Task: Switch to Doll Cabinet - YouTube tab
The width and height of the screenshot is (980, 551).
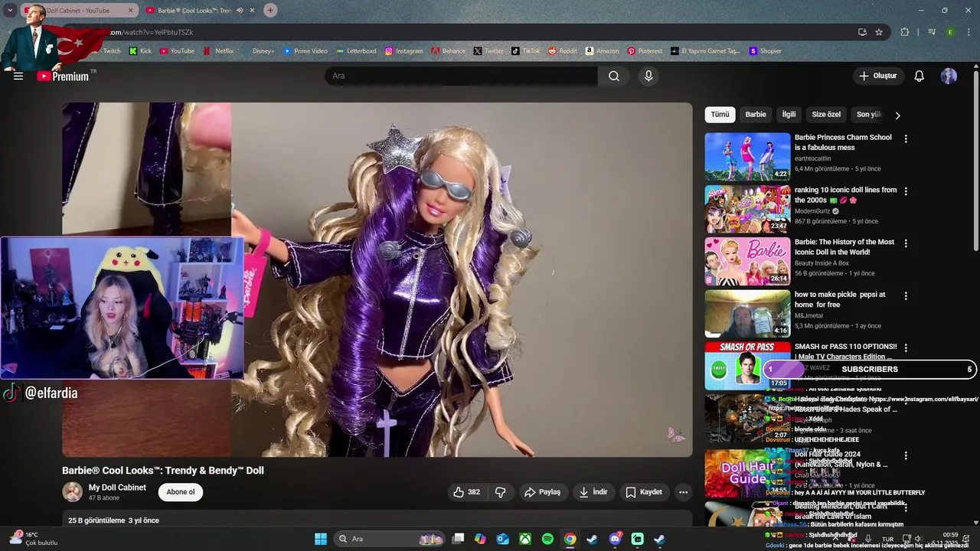Action: 78,11
